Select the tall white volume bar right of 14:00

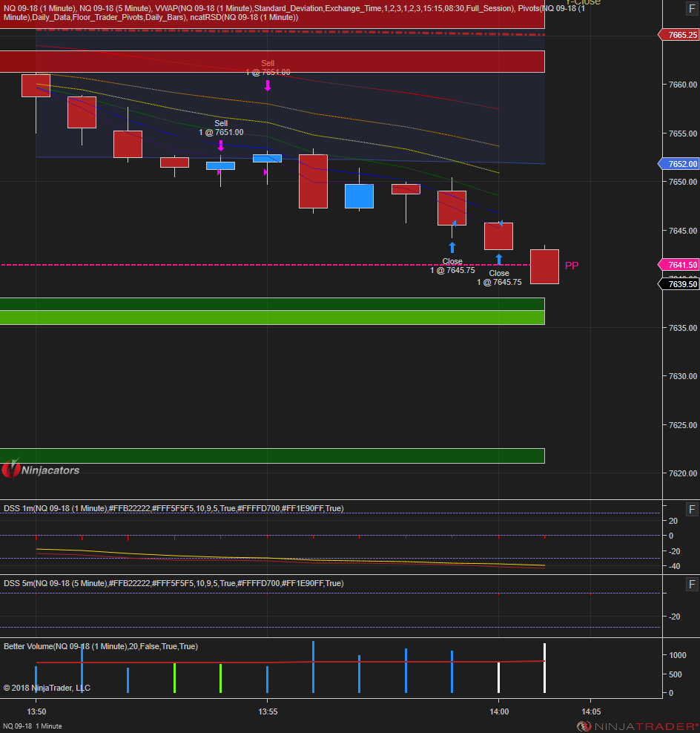(544, 668)
